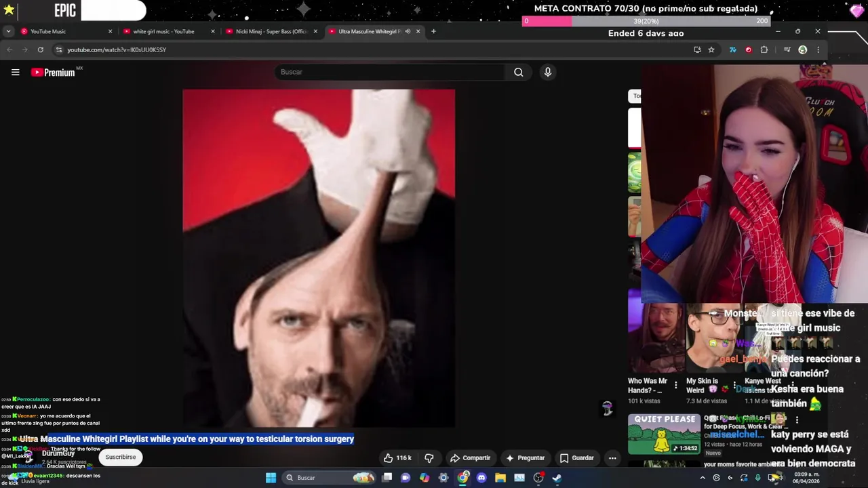Open the QUIET PLEASE Lo-Fi video thumbnail
This screenshot has width=868, height=488.
click(664, 434)
